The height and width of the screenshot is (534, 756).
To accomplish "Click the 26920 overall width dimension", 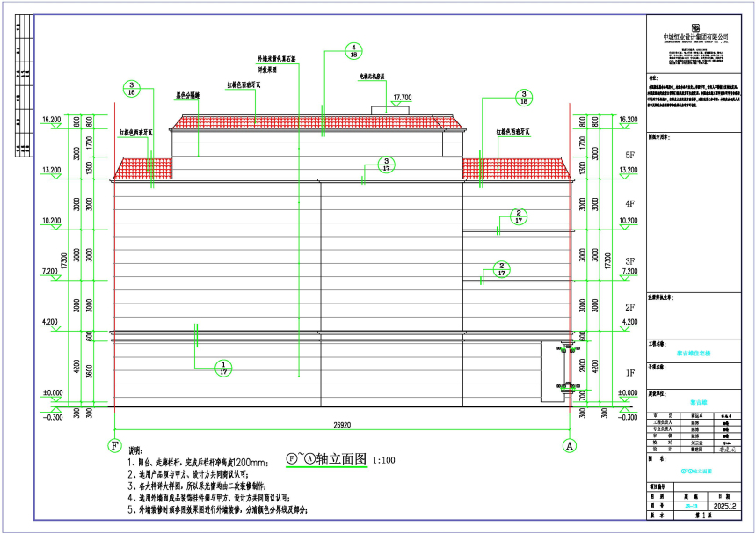I will coord(342,425).
